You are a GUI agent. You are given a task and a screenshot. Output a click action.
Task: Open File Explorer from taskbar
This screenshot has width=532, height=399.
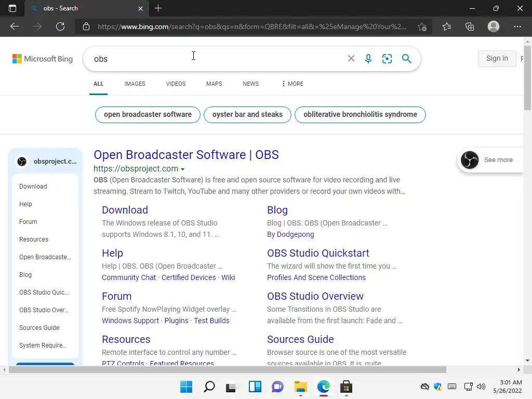click(x=301, y=387)
